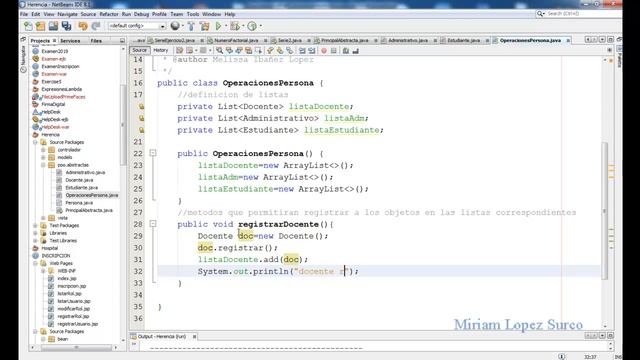Expand the Test Packages node

(35, 225)
